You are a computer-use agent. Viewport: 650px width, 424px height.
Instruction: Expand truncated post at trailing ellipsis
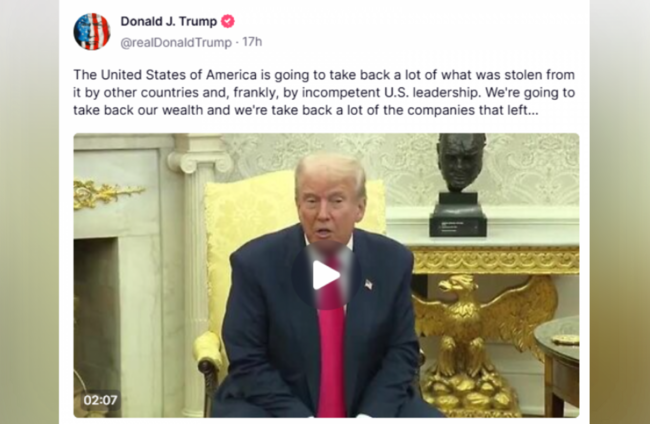533,110
